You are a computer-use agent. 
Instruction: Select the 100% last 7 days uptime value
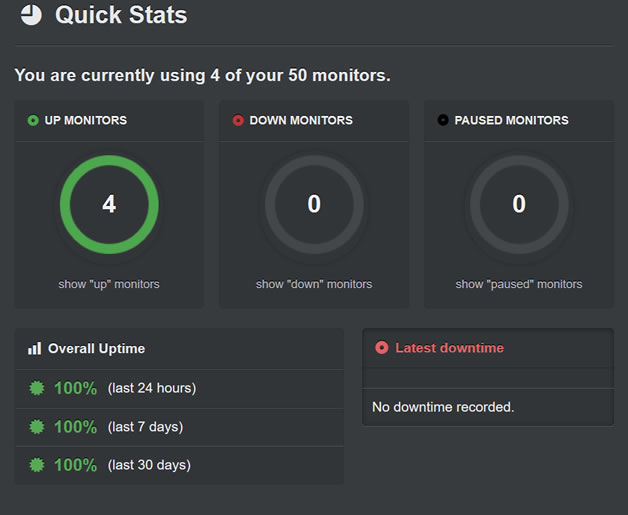pos(75,427)
